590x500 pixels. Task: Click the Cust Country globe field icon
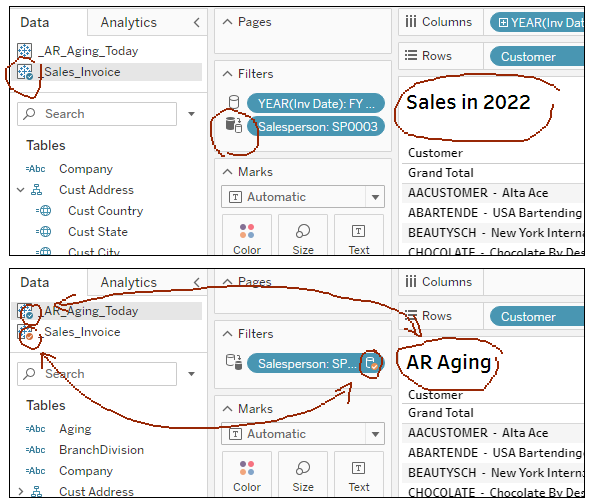click(44, 211)
